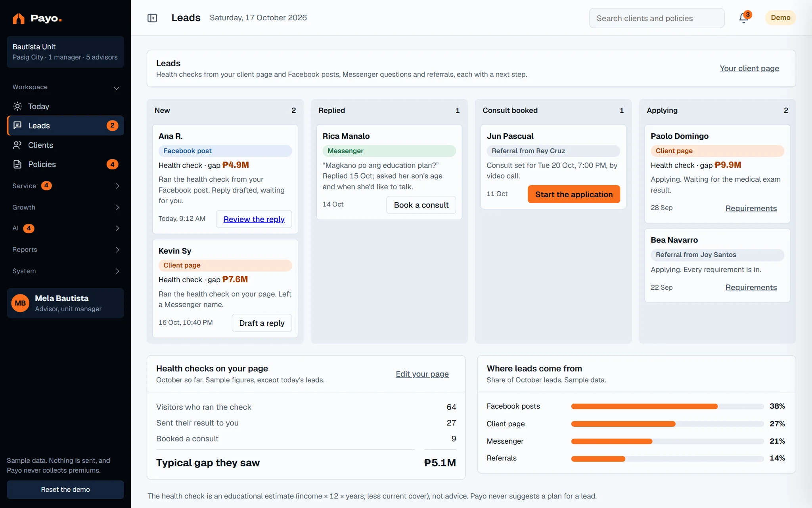Screen dimensions: 812x508
Task: Open Requirements for Bea Navarro
Action: pos(751,287)
